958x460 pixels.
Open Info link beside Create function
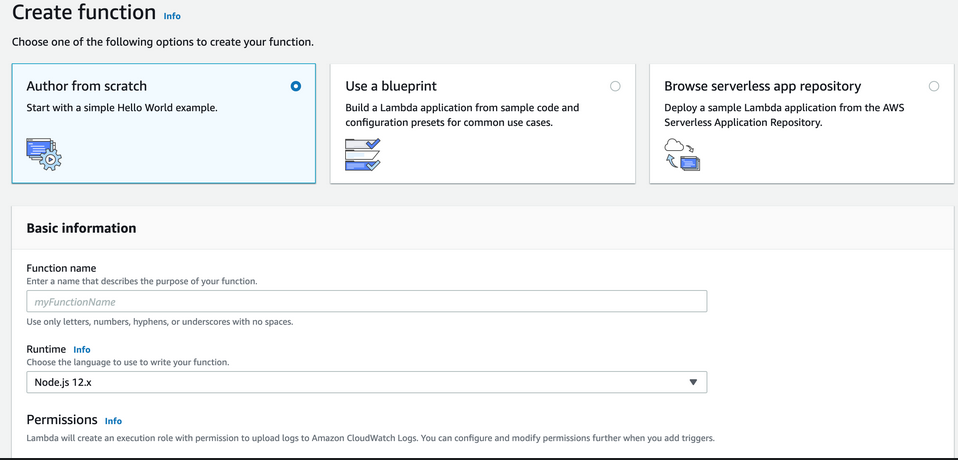(172, 16)
